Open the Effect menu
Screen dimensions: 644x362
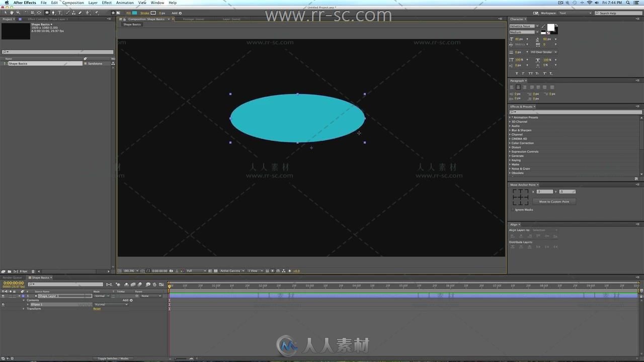[x=107, y=3]
